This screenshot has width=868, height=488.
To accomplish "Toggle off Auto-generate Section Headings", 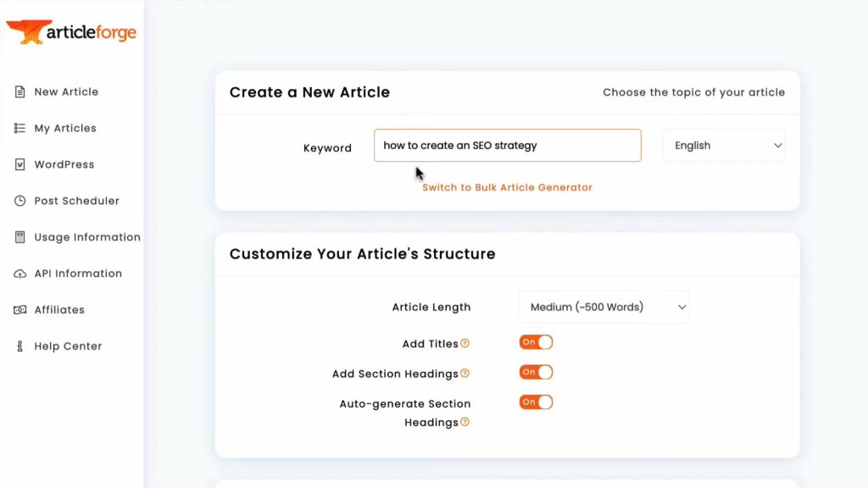I will (x=535, y=402).
